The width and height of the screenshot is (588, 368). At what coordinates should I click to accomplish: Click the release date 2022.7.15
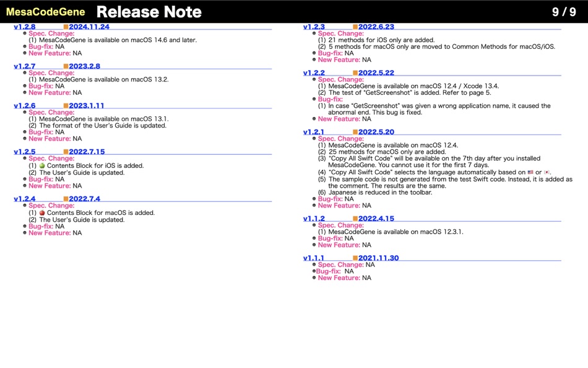[x=87, y=152]
